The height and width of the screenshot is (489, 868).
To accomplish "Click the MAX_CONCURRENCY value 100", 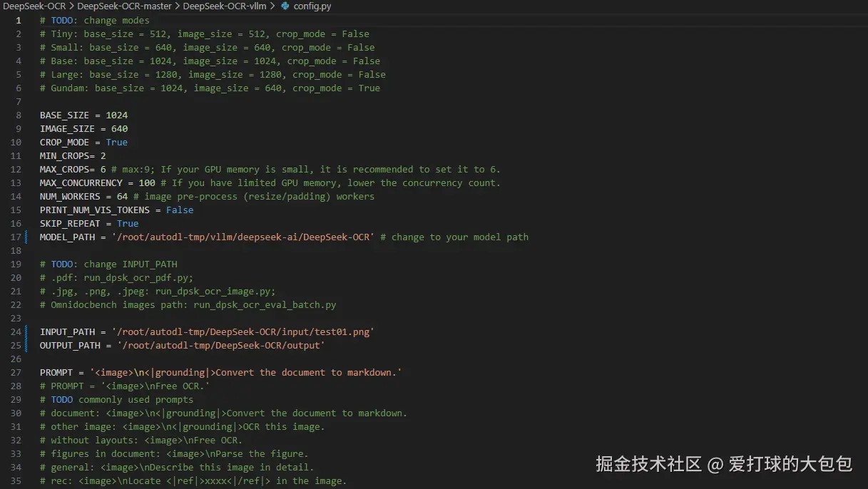I will (147, 183).
